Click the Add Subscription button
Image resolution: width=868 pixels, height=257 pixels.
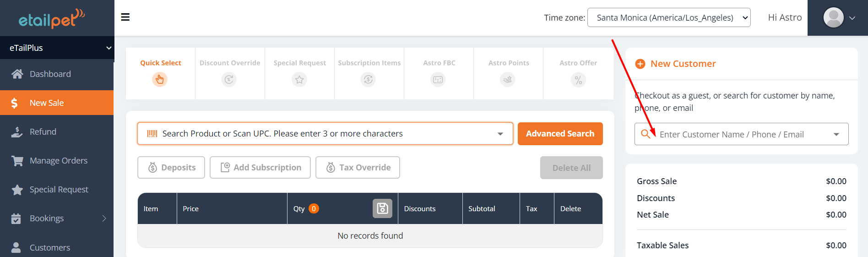[260, 168]
